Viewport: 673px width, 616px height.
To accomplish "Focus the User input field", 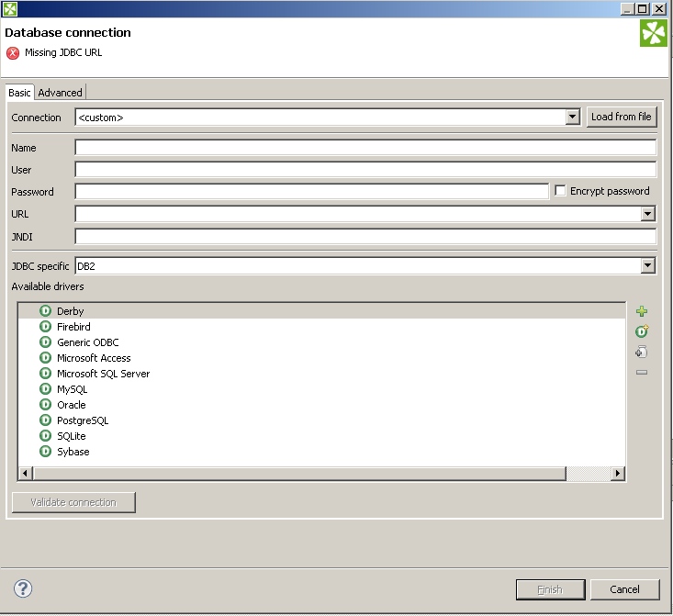I will point(365,169).
